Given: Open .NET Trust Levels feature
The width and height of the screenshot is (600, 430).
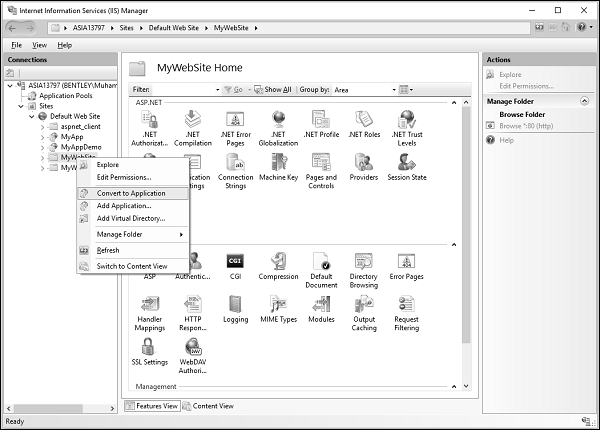Looking at the screenshot, I should [x=407, y=128].
